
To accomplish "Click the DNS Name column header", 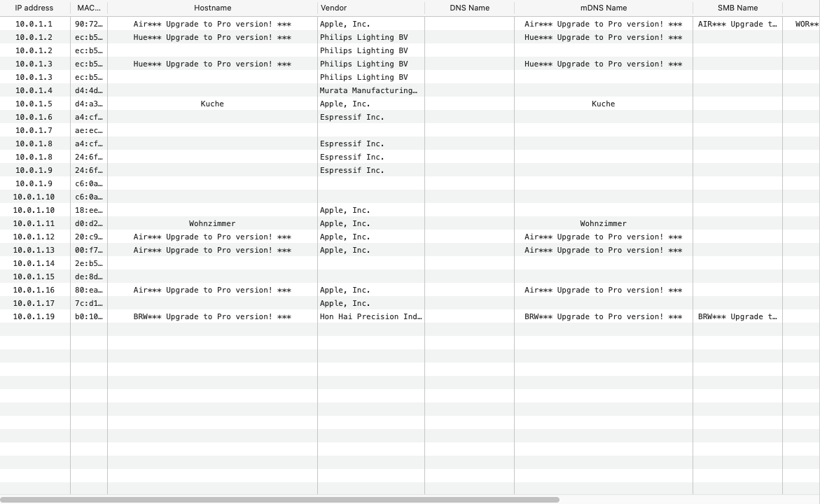I will click(469, 8).
